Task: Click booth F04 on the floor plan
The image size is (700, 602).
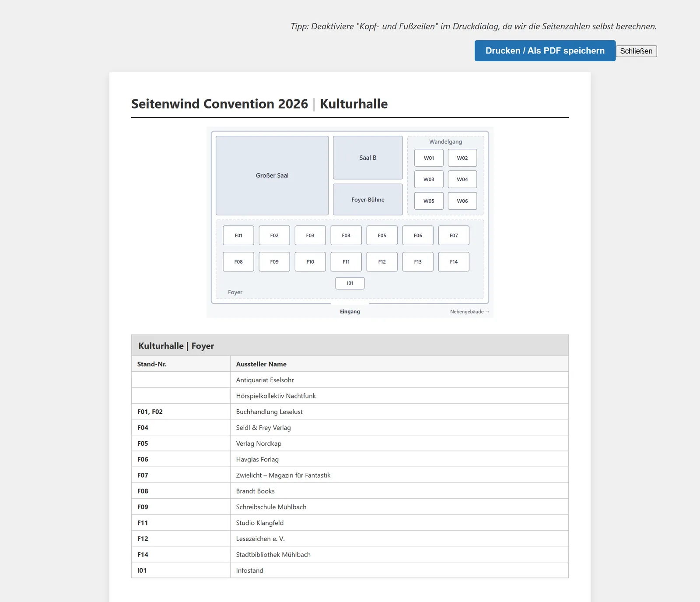Action: pyautogui.click(x=346, y=236)
